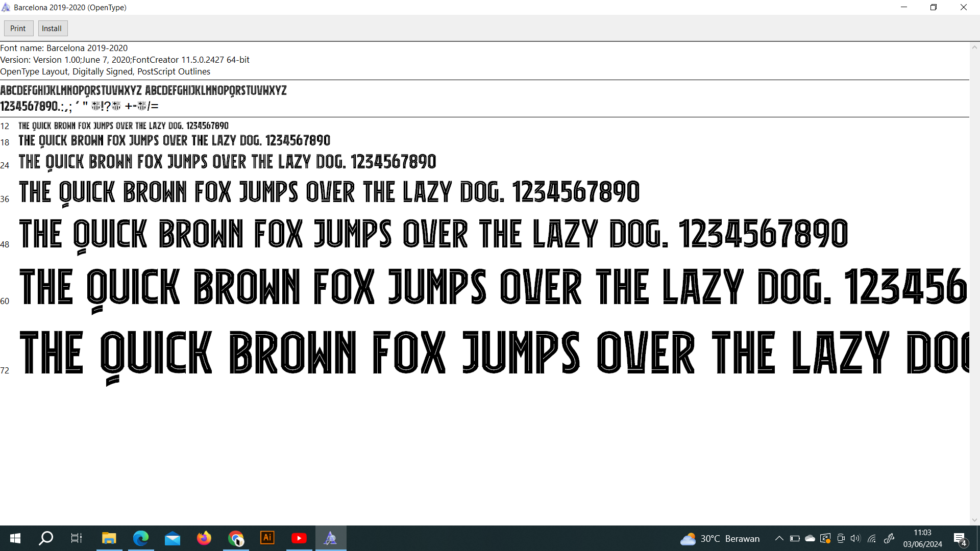Screen dimensions: 980x551
Task: Open the notification center with 4 alerts
Action: pyautogui.click(x=960, y=538)
